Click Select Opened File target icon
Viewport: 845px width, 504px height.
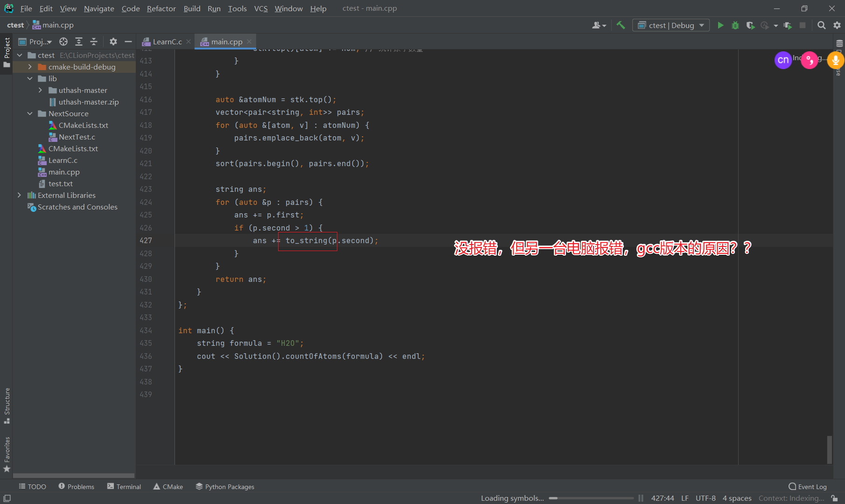63,42
